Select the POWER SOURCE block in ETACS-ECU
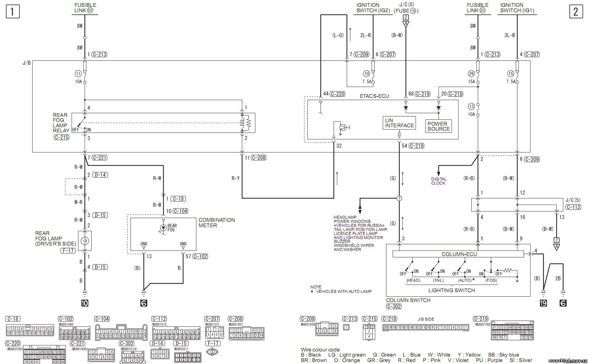Viewport: 589px width, 364px height. (438, 126)
